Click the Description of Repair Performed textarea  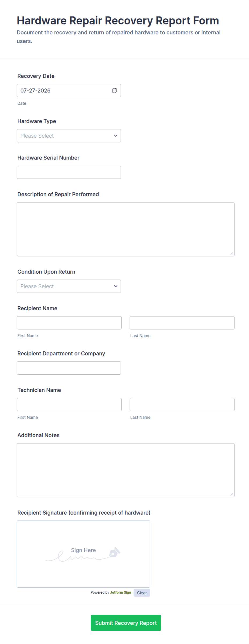126,229
